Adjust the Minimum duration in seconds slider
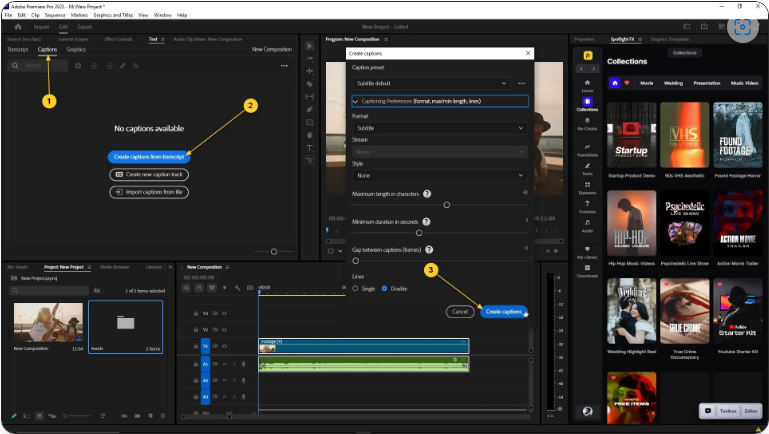Image resolution: width=769 pixels, height=434 pixels. [419, 233]
